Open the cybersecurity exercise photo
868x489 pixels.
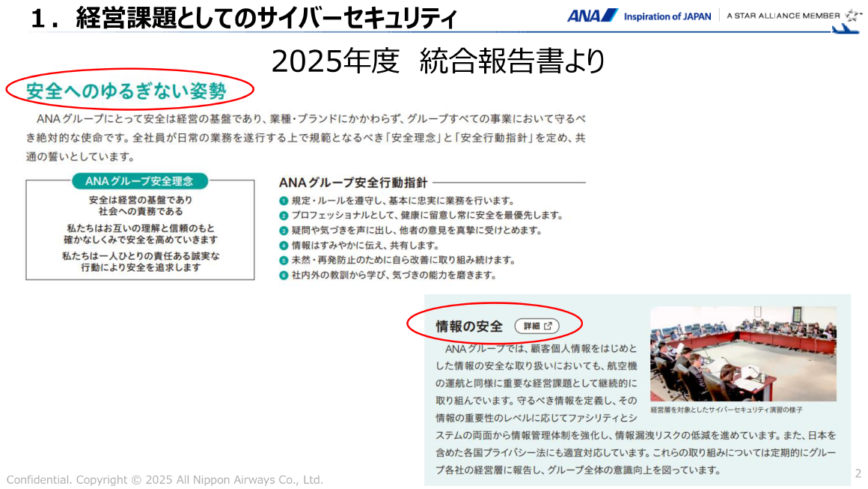pos(743,352)
